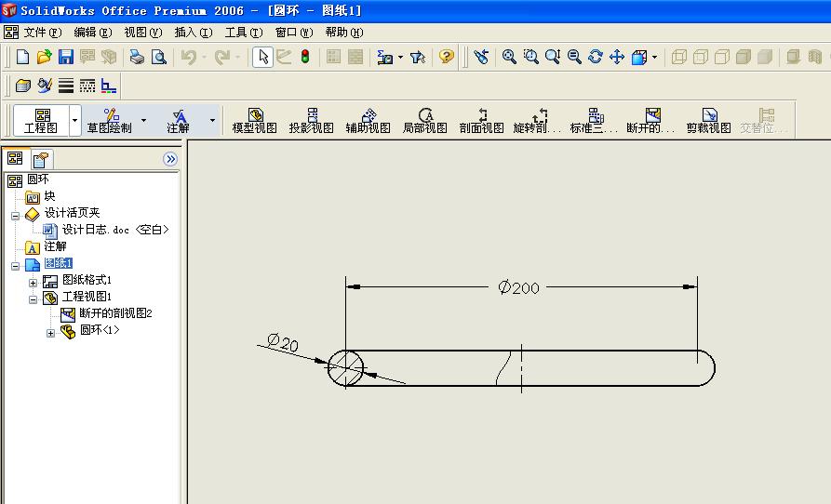Screen dimensions: 831x504
Task: Click the Detail View tool (局部视图)
Action: pos(425,121)
